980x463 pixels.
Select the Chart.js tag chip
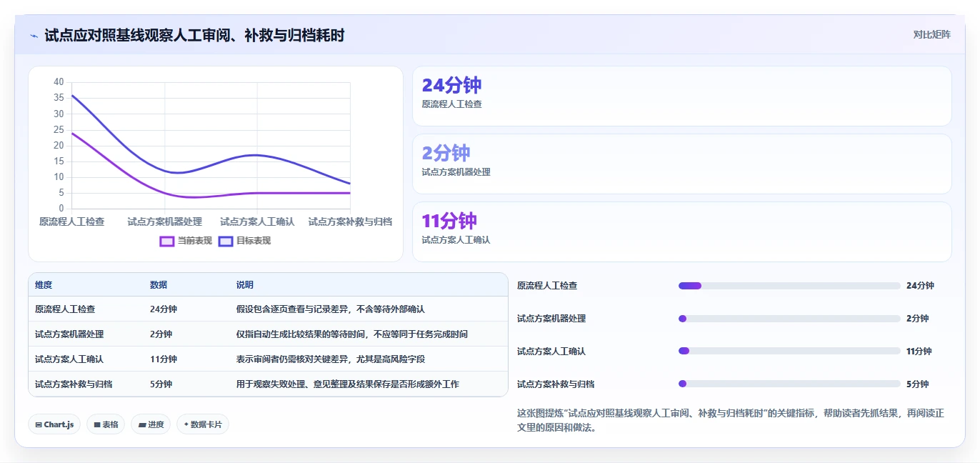click(54, 424)
